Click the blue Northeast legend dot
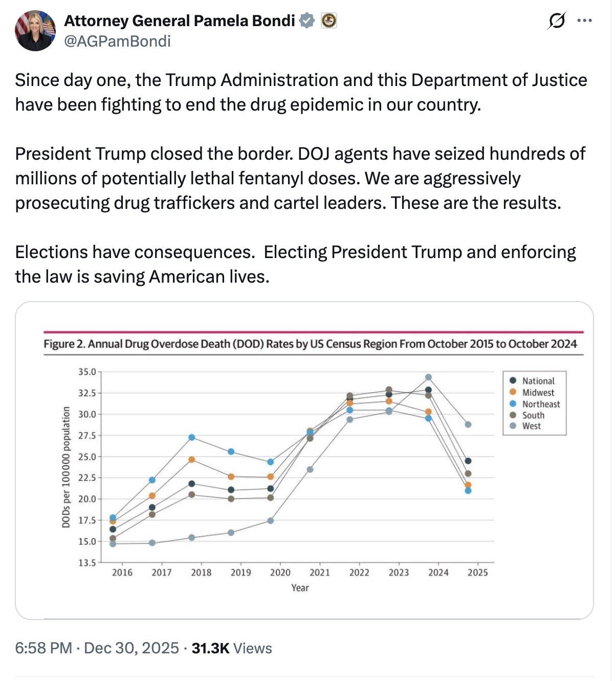This screenshot has width=616, height=681. pos(513,403)
